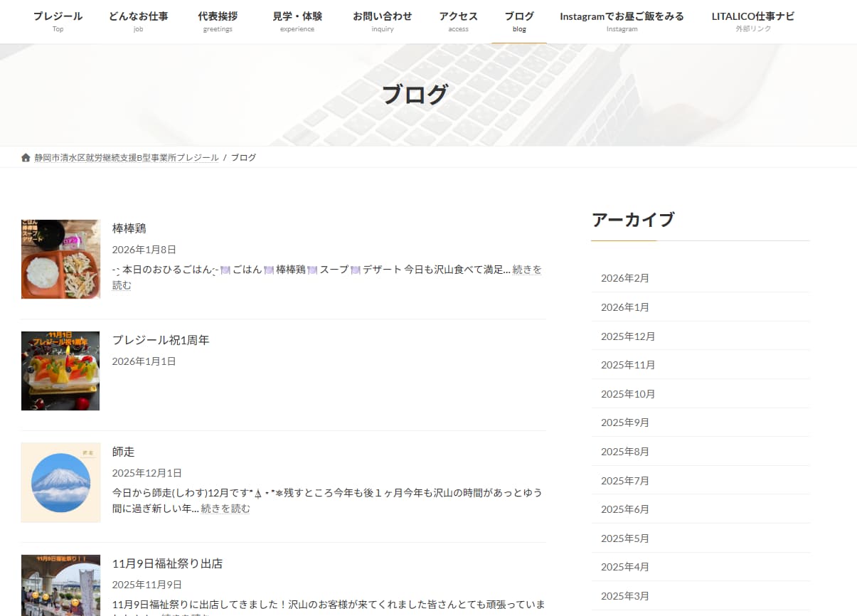
Task: Open the アクセス access page
Action: pos(458,21)
